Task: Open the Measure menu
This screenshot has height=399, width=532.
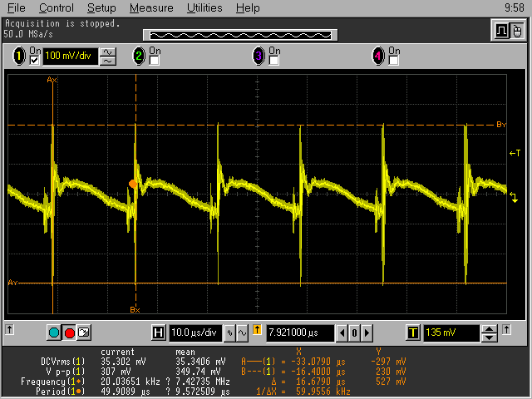Action: coord(151,7)
